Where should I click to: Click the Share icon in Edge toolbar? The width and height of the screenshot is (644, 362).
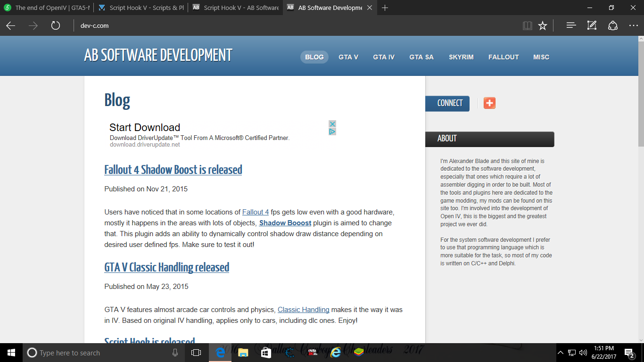(x=612, y=25)
